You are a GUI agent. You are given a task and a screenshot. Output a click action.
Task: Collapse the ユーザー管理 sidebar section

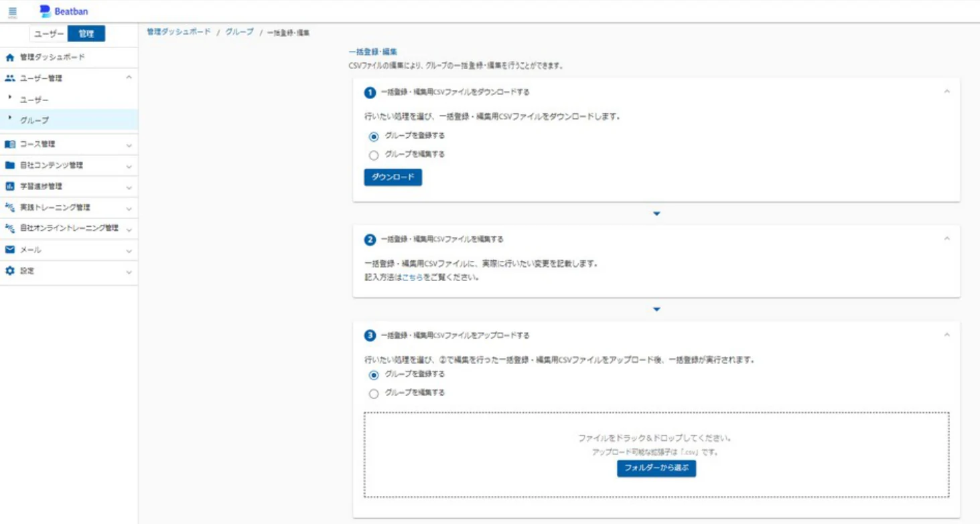point(129,78)
